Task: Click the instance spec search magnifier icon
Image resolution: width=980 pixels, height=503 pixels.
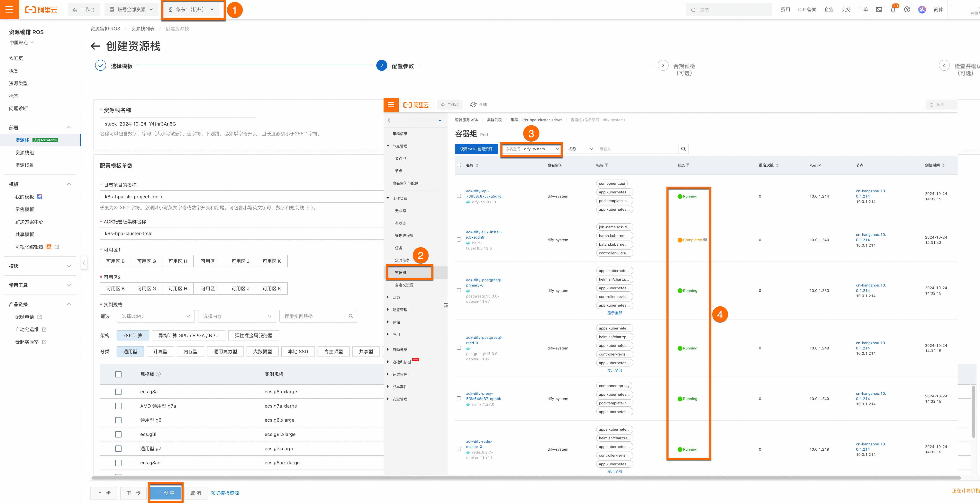Action: (x=351, y=316)
